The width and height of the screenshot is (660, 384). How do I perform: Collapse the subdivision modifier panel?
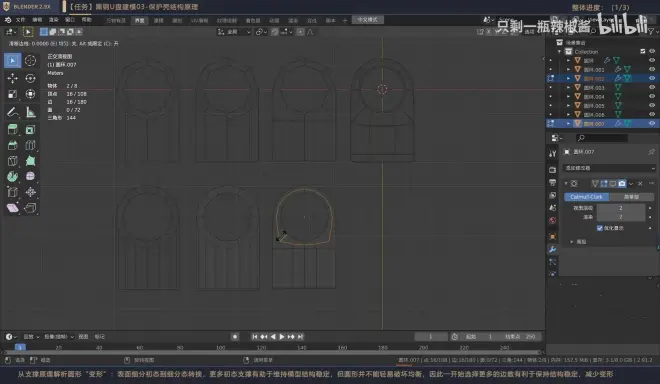pyautogui.click(x=566, y=184)
